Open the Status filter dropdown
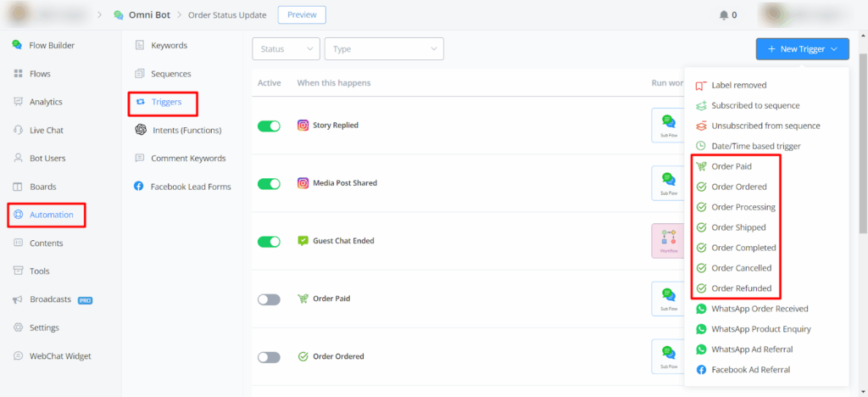This screenshot has width=868, height=397. (286, 49)
